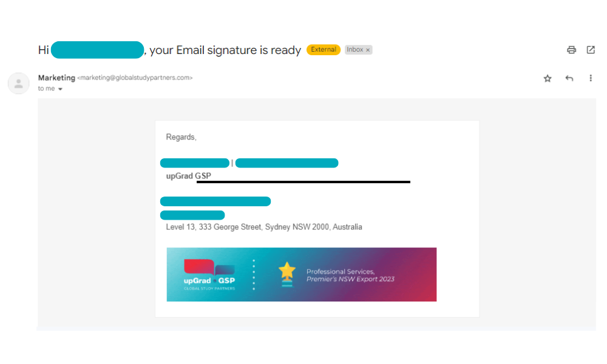This screenshot has width=607, height=364.
Task: Click the upGrad GSP logo in banner
Action: coord(209,275)
